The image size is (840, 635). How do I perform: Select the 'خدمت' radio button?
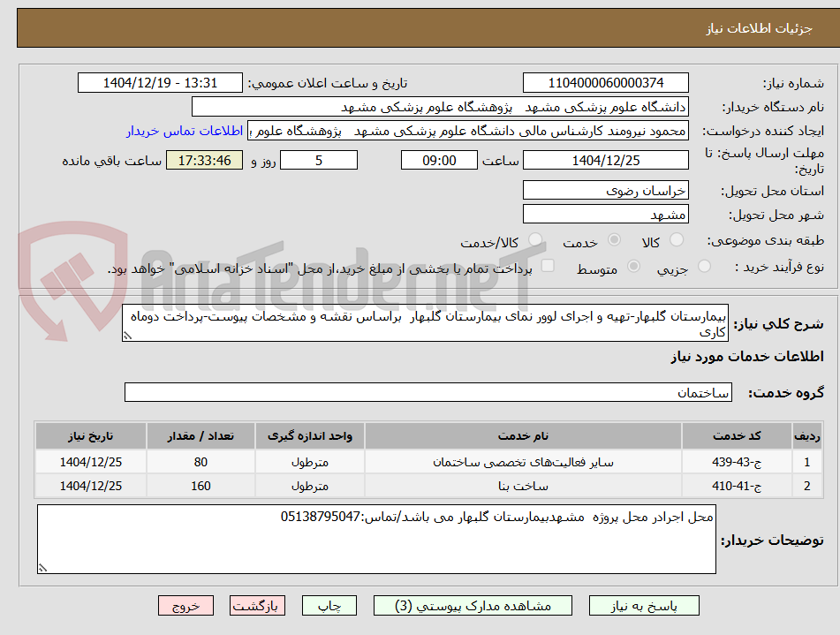tap(614, 239)
